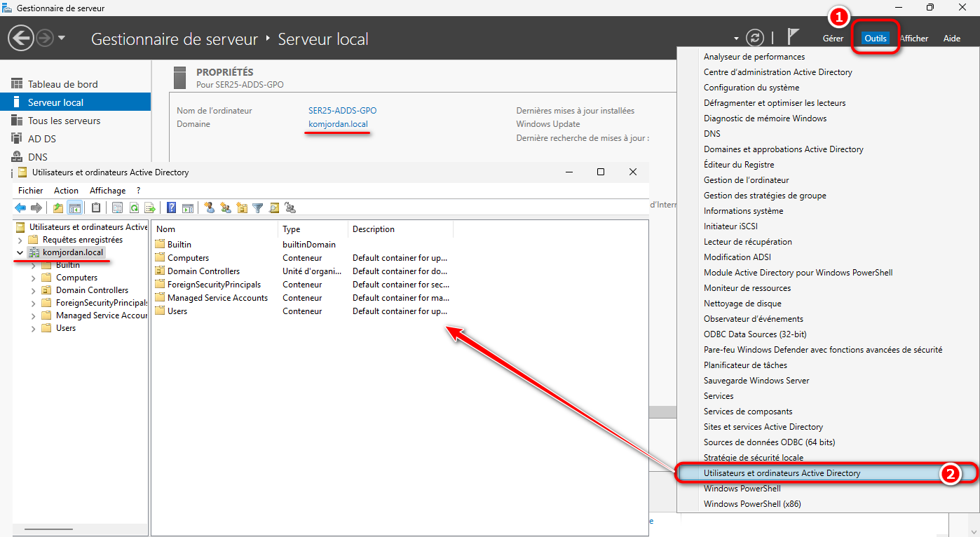The width and height of the screenshot is (980, 537).
Task: Choose Modification ADSI from Outils menu
Action: 737,257
